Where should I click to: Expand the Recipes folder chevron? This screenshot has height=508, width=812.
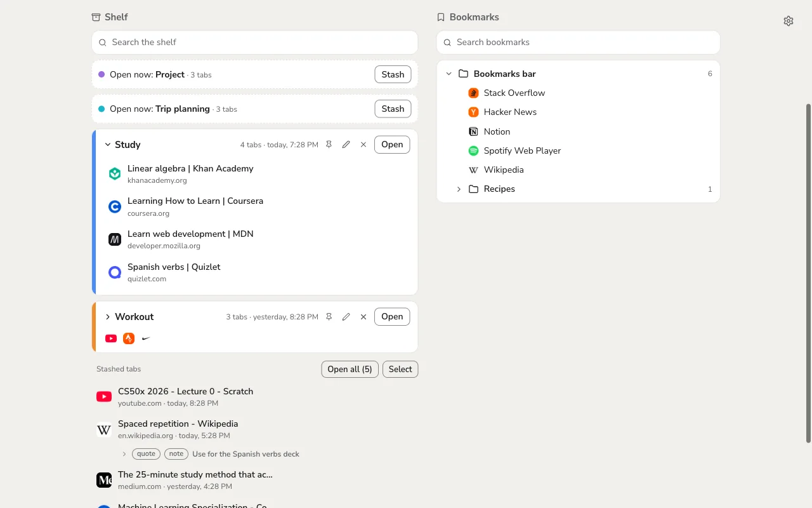tap(459, 189)
